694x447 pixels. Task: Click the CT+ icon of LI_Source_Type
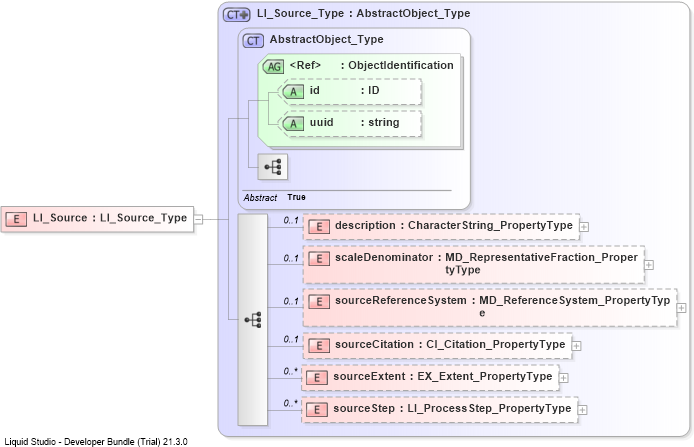tap(236, 15)
